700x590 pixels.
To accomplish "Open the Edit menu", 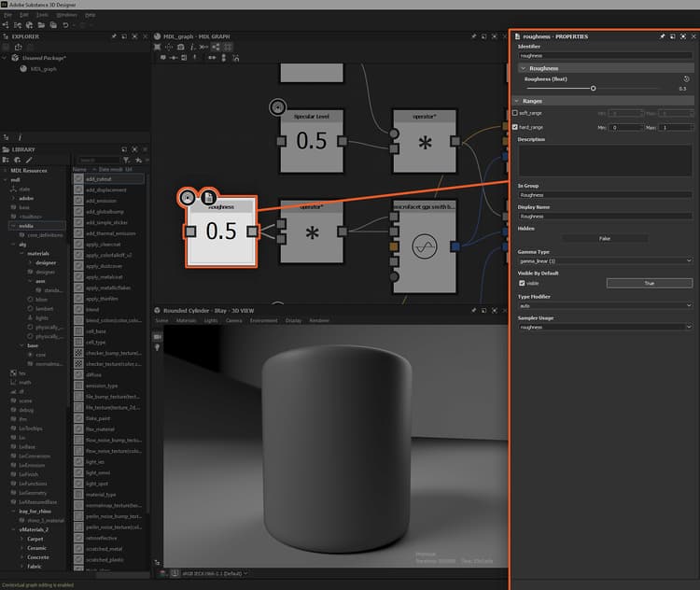I will 24,15.
